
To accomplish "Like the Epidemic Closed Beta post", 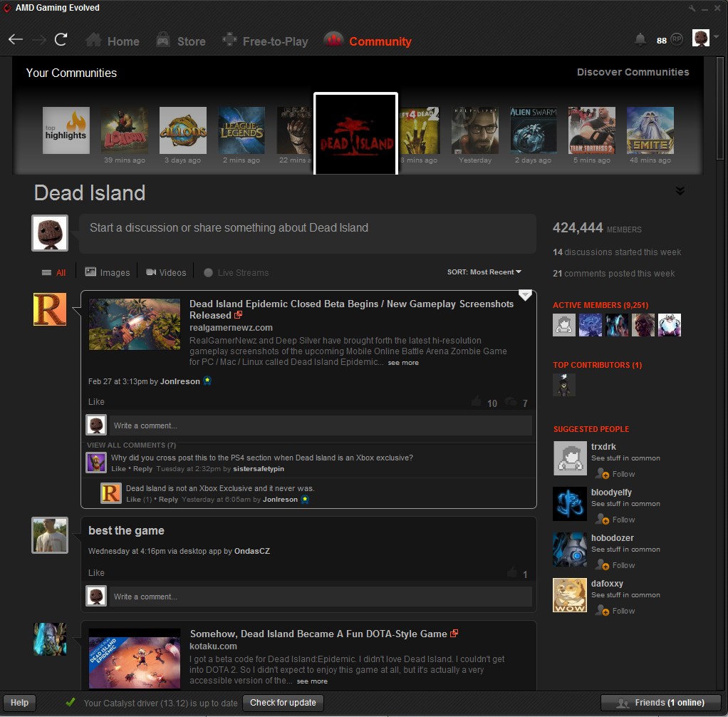I will click(96, 401).
